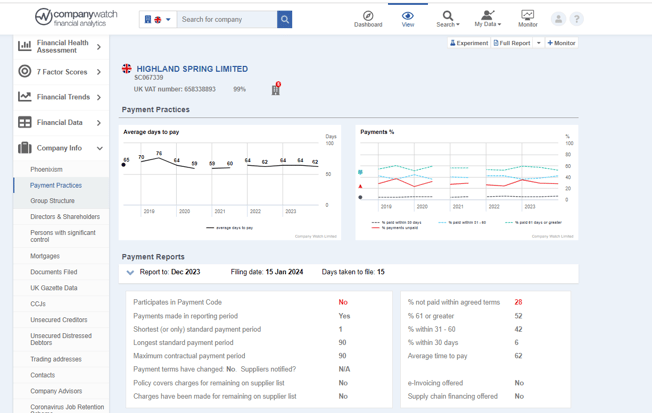
Task: Click the user profile avatar icon
Action: [558, 19]
